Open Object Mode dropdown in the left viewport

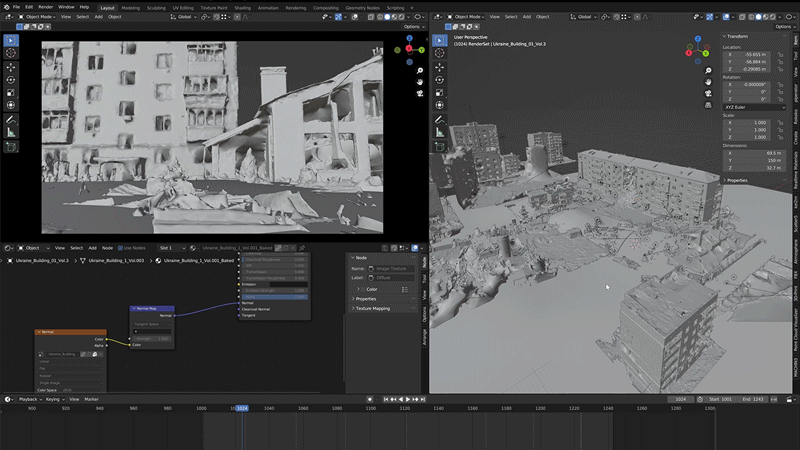(36, 17)
